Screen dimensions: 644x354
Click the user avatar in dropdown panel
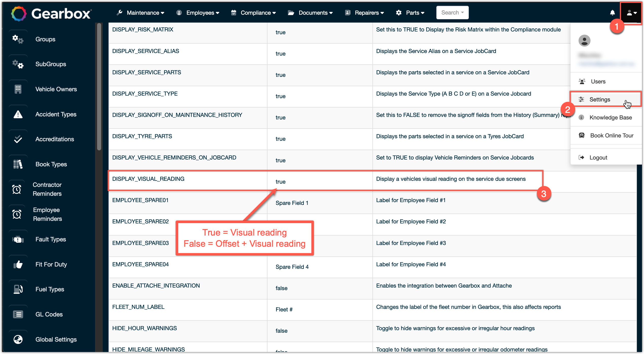pos(584,41)
